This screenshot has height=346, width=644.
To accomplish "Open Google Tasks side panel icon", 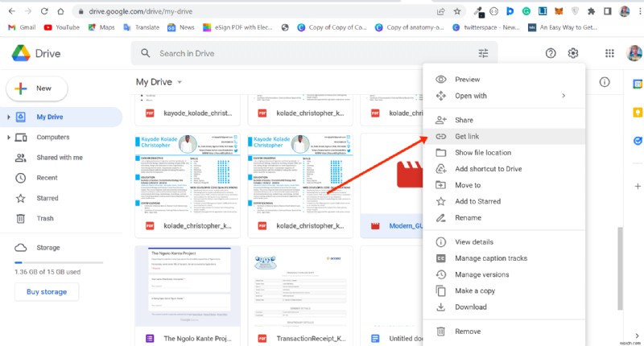I will pos(638,141).
